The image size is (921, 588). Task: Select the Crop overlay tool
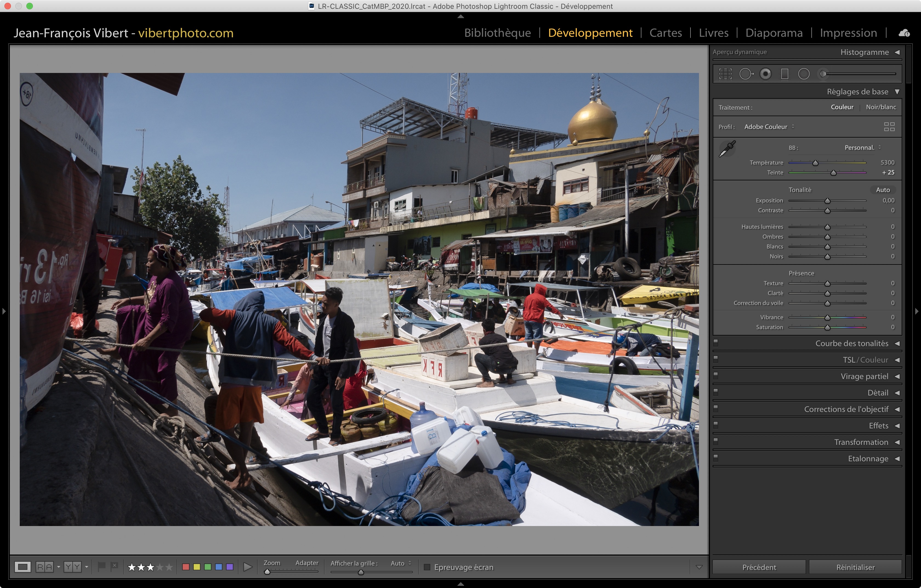click(725, 74)
